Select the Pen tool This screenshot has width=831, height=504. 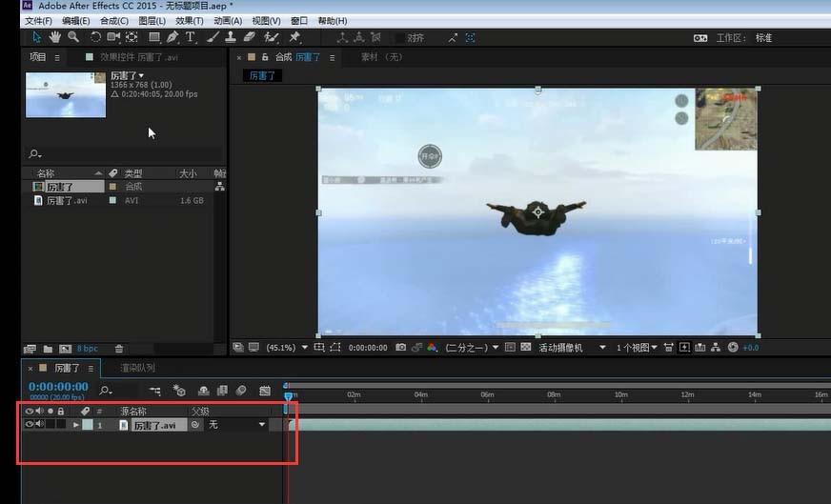coord(172,37)
